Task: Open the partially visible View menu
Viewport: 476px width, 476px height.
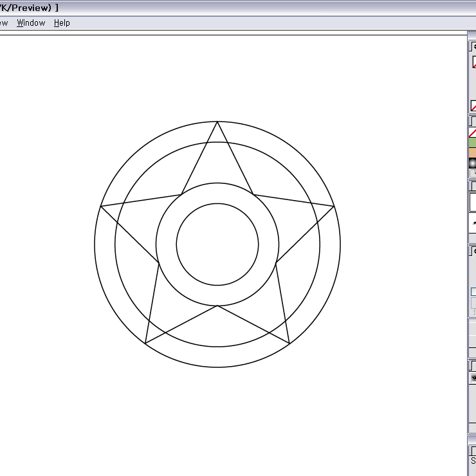Action: pos(3,23)
